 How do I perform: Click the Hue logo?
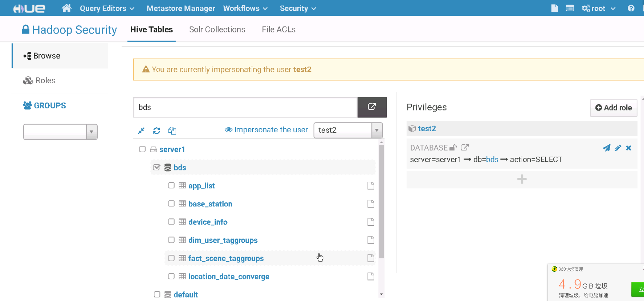point(29,8)
